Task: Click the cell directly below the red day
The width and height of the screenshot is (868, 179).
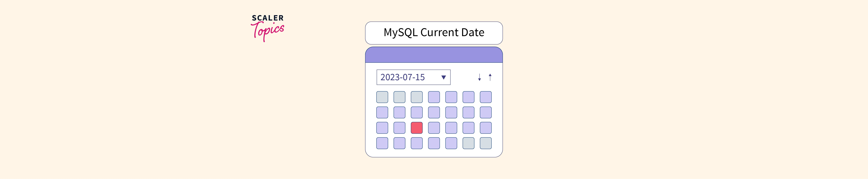Action: [x=416, y=143]
